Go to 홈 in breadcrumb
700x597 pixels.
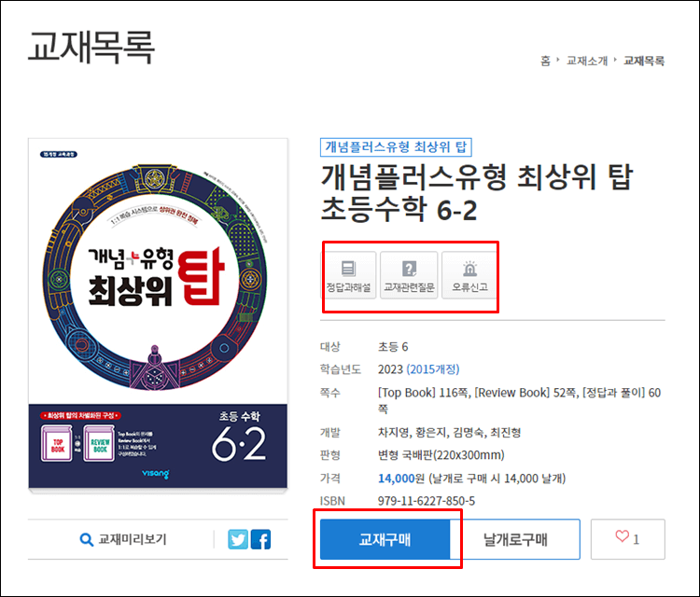545,61
